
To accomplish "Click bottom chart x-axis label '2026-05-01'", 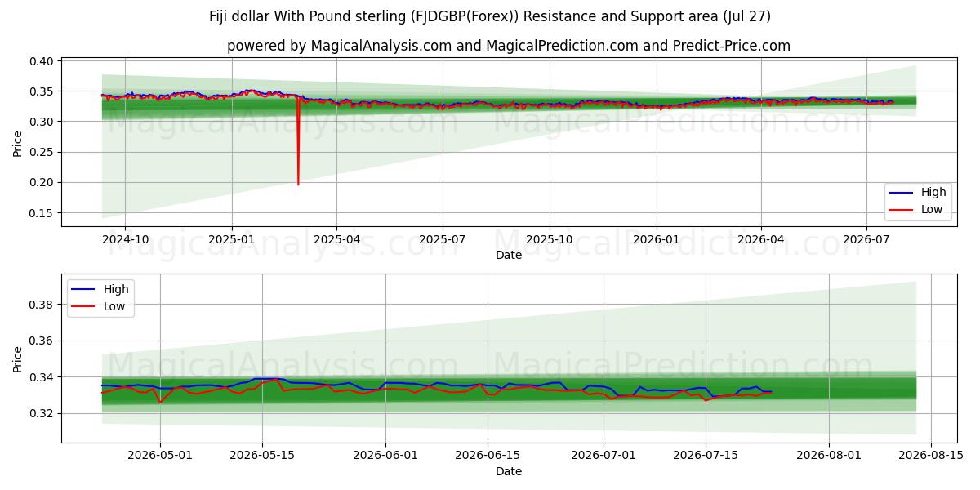I will (x=160, y=456).
